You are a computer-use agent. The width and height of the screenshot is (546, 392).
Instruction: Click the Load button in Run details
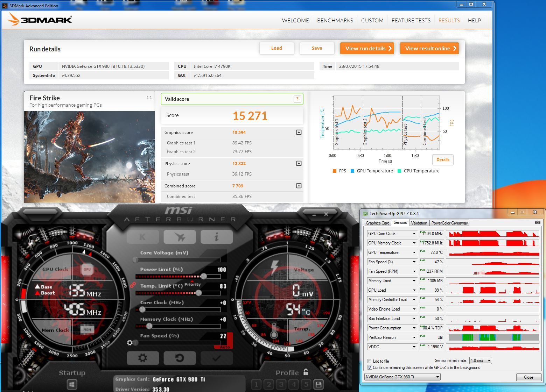(276, 48)
